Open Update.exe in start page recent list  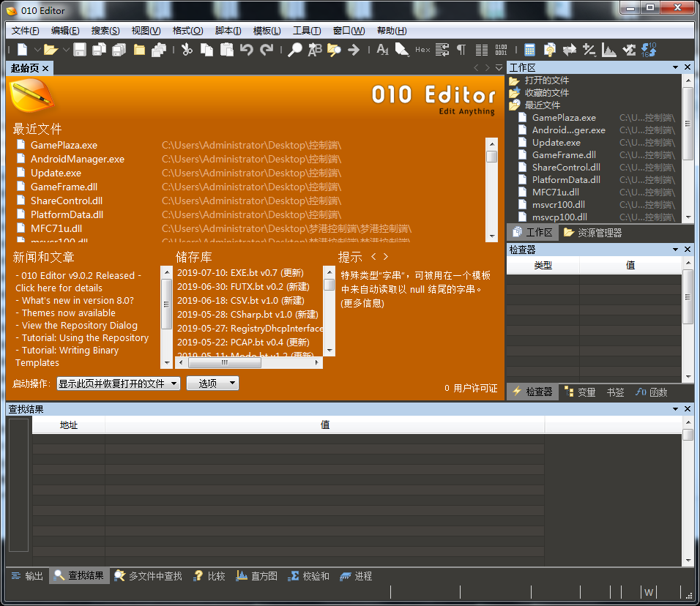pos(56,173)
